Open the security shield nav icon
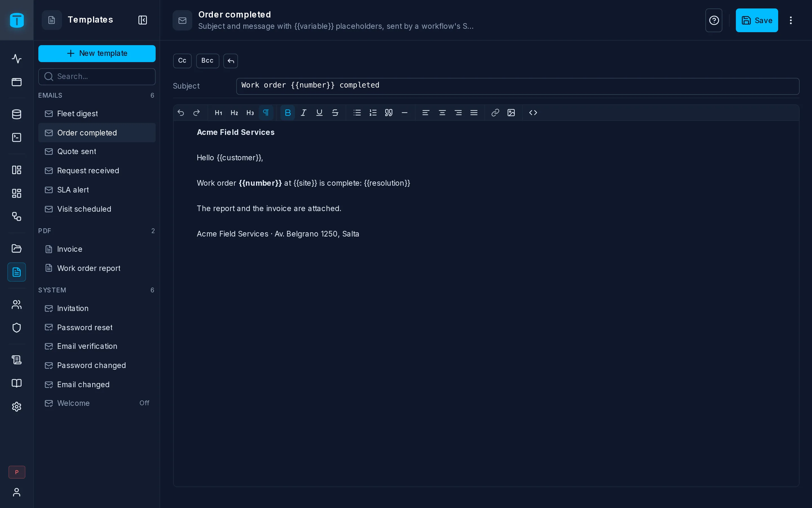The height and width of the screenshot is (508, 812). point(16,328)
